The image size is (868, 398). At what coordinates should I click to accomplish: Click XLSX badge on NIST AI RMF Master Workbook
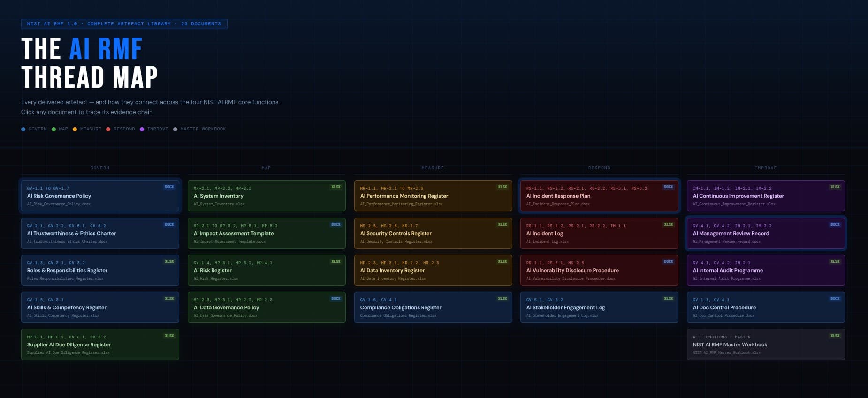pos(835,336)
